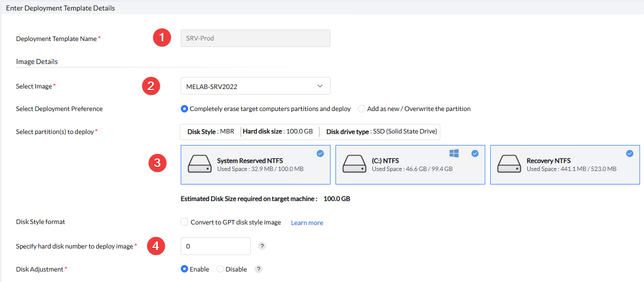Screen dimensions: 644x282
Task: Click the Deployment Template Name field
Action: click(255, 38)
